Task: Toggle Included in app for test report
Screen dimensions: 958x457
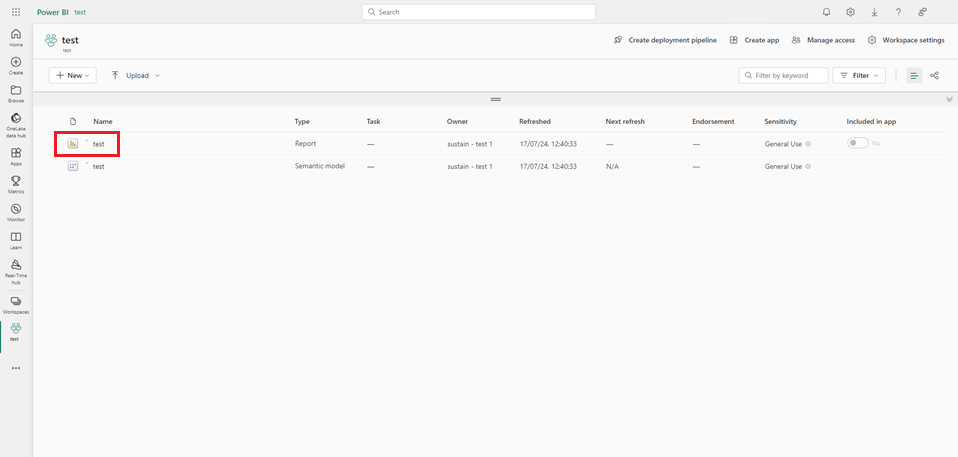Action: point(857,143)
